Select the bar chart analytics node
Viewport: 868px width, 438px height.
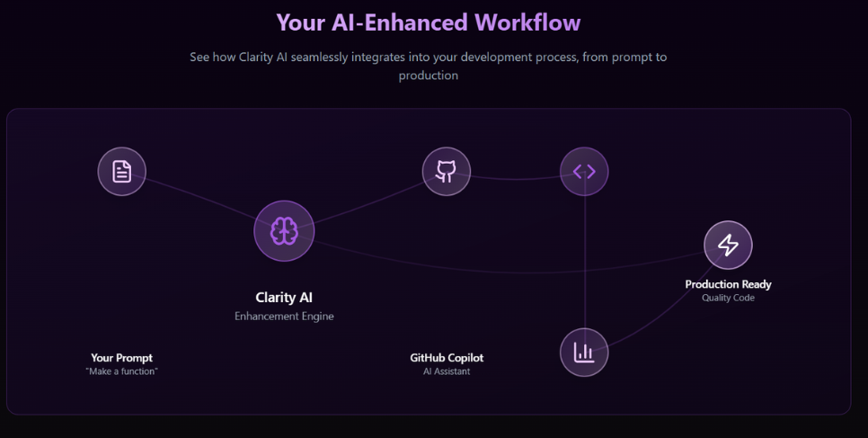tap(584, 352)
